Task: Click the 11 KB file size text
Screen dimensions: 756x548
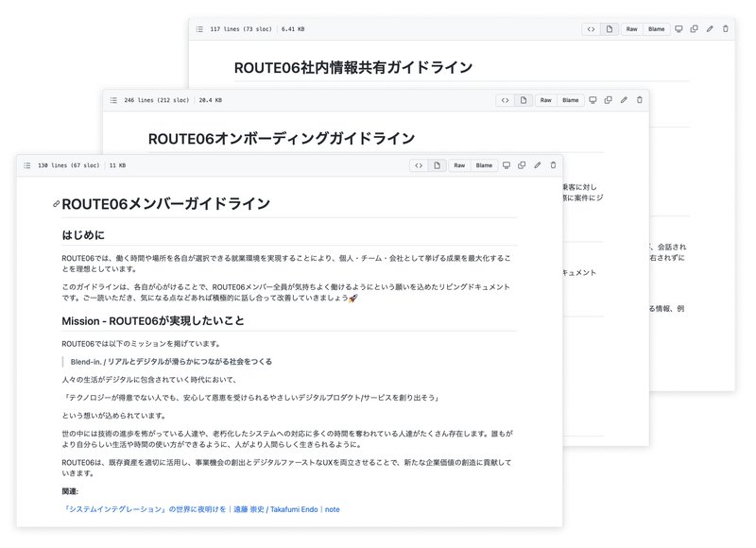Action: tap(117, 165)
